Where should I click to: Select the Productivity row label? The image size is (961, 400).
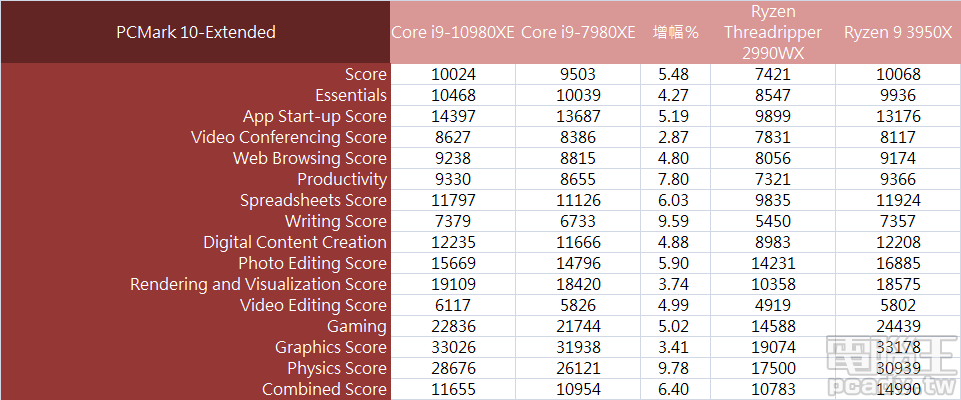[x=342, y=179]
